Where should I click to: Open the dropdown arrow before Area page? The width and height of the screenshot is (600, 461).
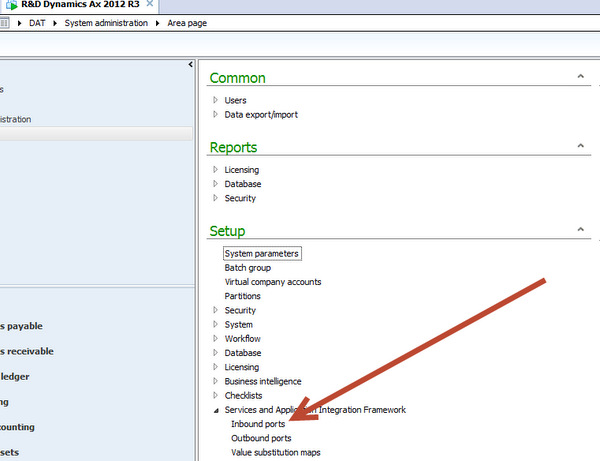157,23
